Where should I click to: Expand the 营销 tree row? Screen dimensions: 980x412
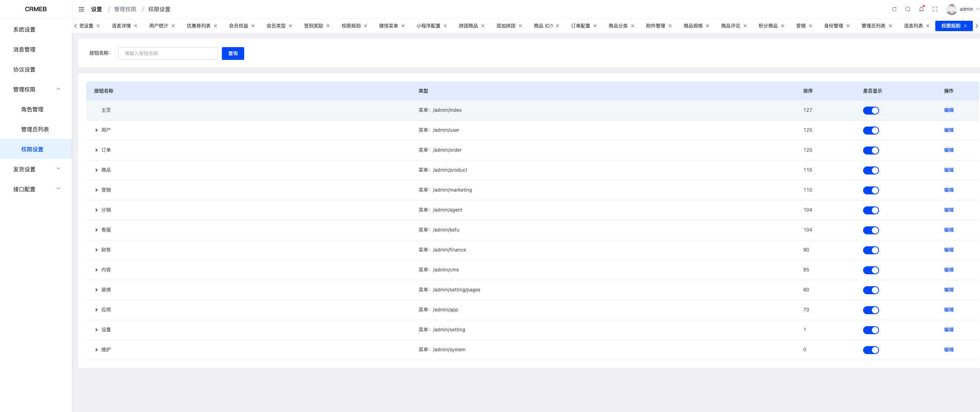(x=97, y=190)
